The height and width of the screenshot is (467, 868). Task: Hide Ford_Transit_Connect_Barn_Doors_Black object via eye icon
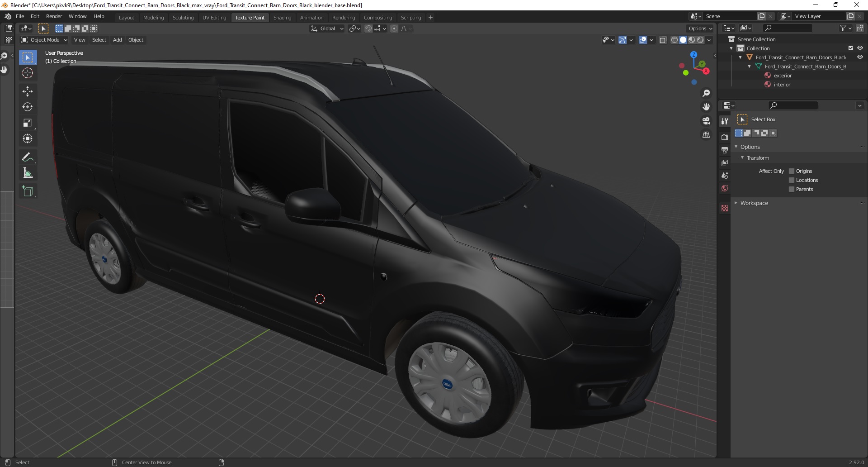pos(860,57)
